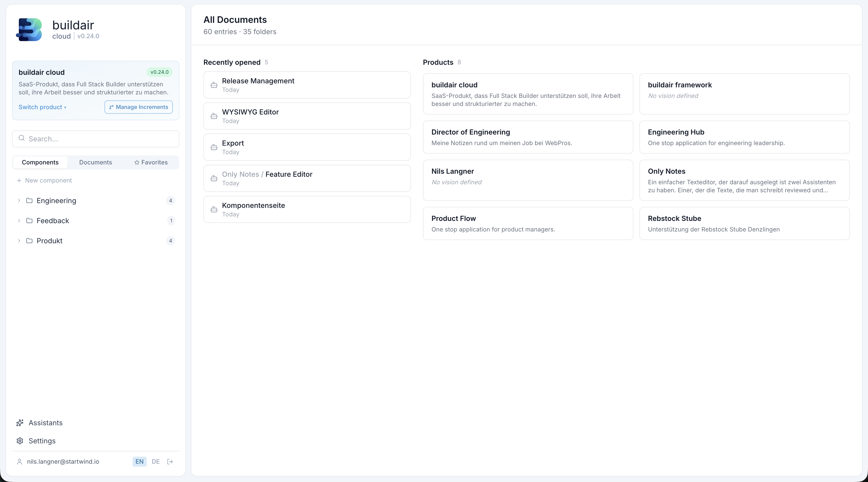Expand the Engineering folder
The image size is (868, 482).
click(x=19, y=200)
